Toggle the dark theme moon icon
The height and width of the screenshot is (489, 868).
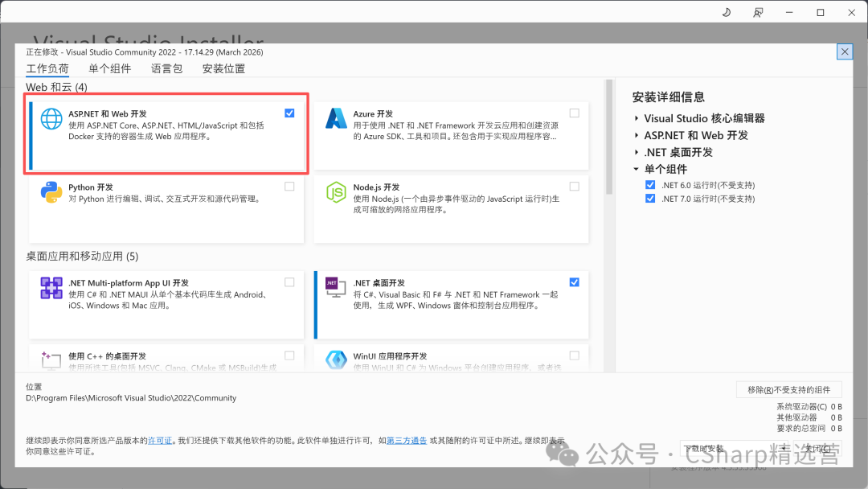coord(727,12)
